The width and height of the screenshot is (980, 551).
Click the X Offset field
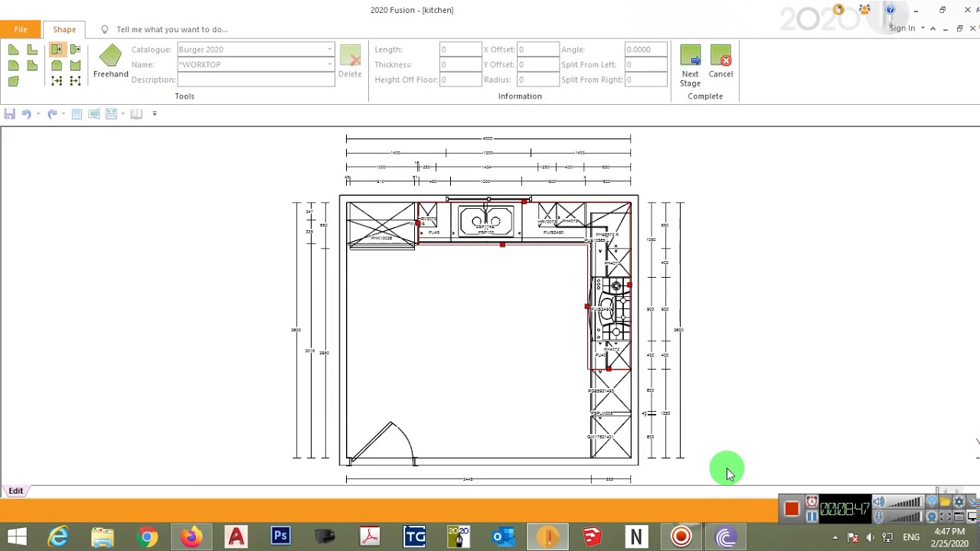pyautogui.click(x=537, y=50)
